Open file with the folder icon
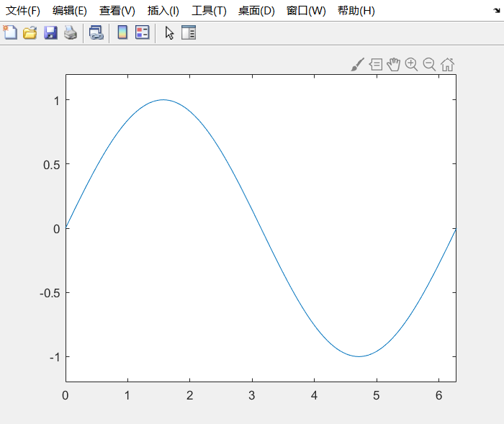 [30, 33]
